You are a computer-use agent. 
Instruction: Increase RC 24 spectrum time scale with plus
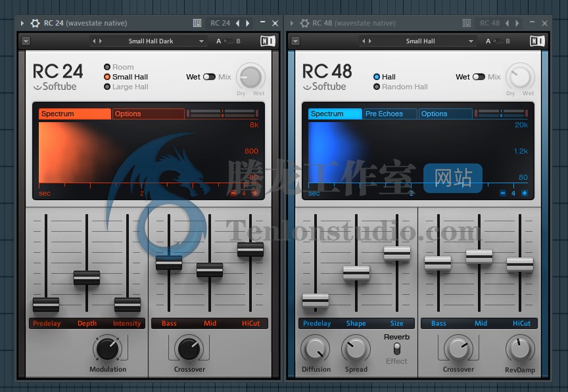pos(255,193)
